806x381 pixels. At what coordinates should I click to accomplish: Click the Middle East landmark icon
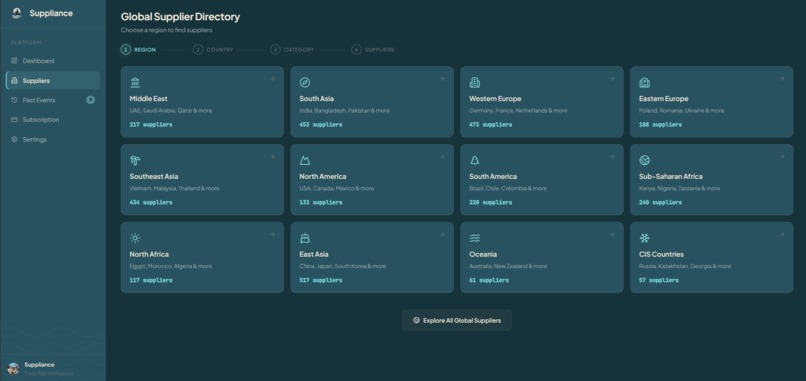coord(135,83)
